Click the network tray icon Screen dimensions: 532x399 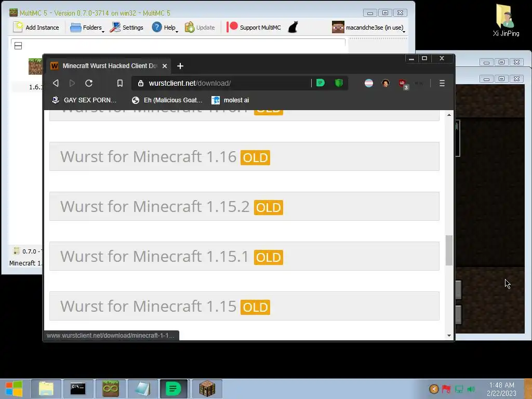[x=459, y=389]
